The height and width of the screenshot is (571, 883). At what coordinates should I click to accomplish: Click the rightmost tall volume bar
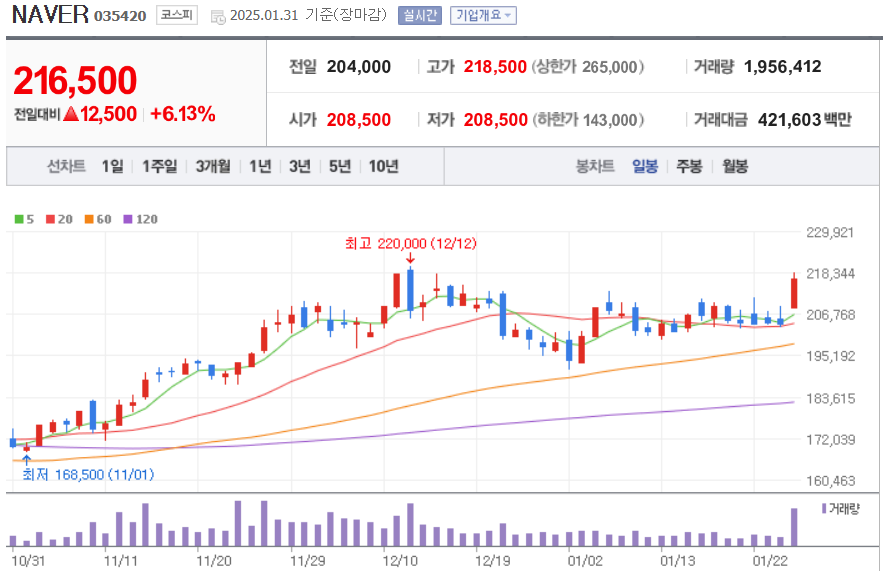[794, 528]
